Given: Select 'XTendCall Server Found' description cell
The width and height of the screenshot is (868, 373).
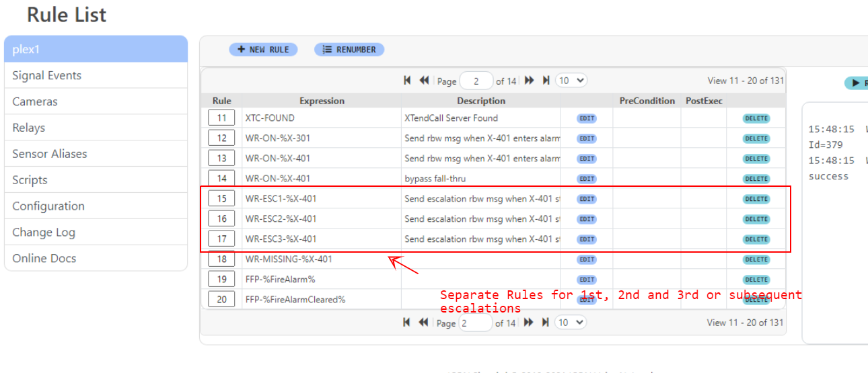Looking at the screenshot, I should pos(481,118).
